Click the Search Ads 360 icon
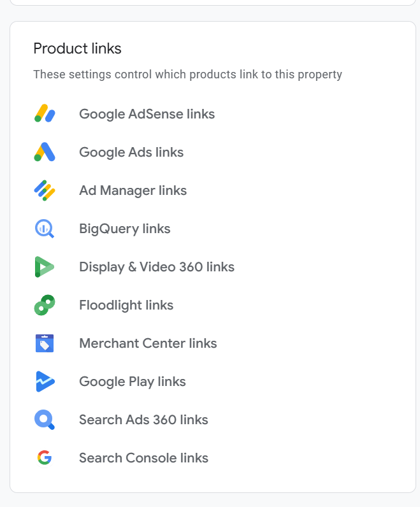Screen dimensions: 420x507 45,420
